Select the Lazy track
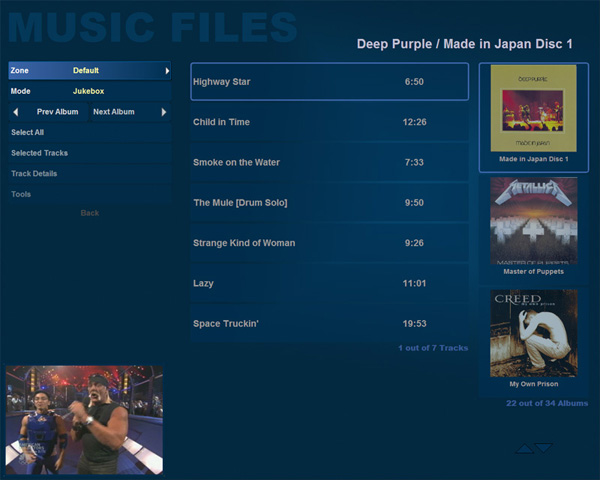Image resolution: width=600 pixels, height=480 pixels. click(329, 283)
